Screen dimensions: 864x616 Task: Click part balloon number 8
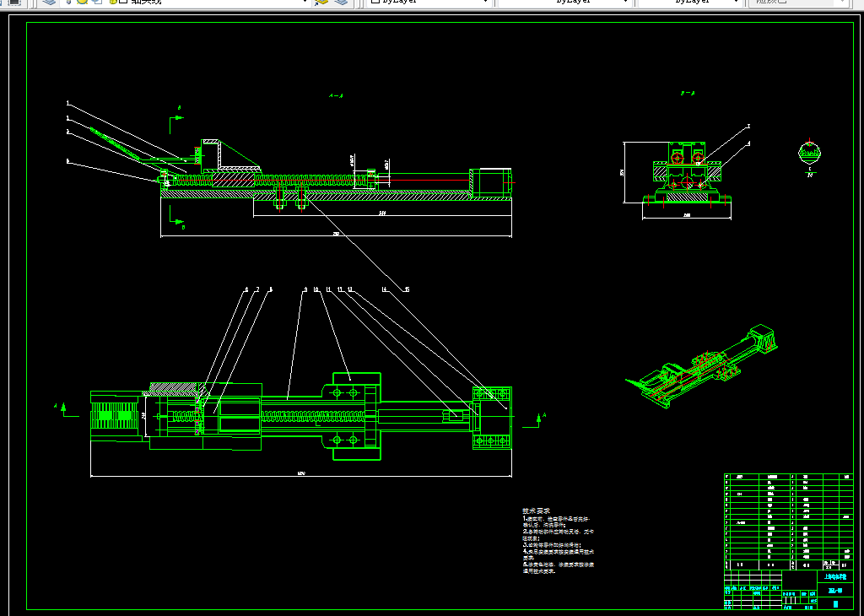tap(270, 289)
